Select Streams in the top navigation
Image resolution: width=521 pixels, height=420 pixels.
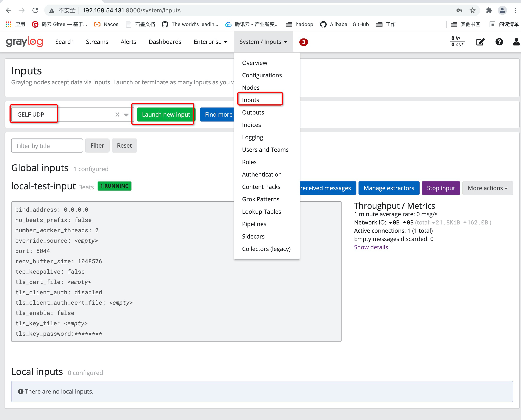pyautogui.click(x=97, y=42)
